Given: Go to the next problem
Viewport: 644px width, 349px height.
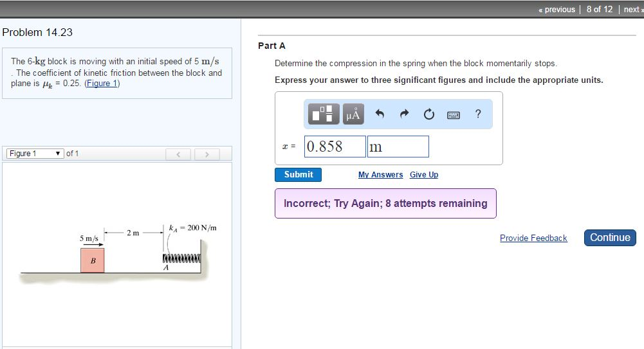Looking at the screenshot, I should [632, 9].
